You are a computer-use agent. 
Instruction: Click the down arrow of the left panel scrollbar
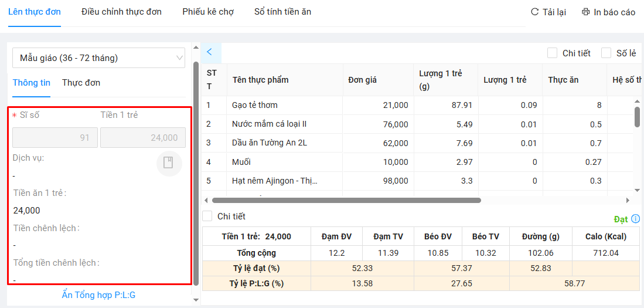click(196, 300)
